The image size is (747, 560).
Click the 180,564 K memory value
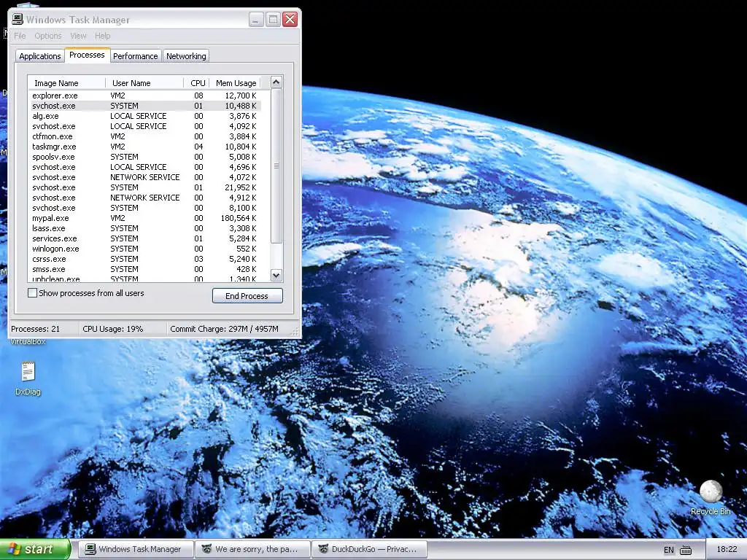(x=239, y=218)
